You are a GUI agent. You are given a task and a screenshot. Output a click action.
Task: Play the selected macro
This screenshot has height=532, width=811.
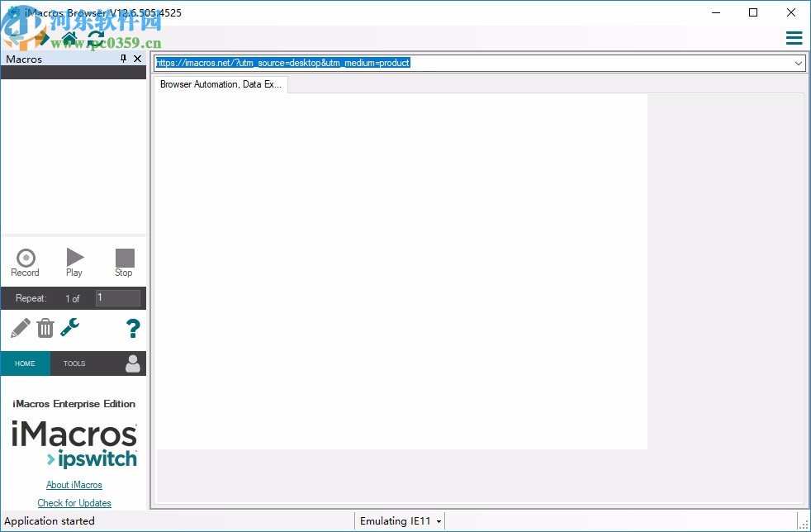74,263
